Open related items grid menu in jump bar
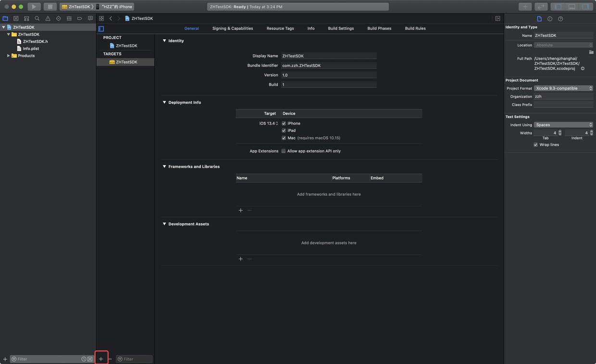The image size is (596, 364). pos(101,18)
